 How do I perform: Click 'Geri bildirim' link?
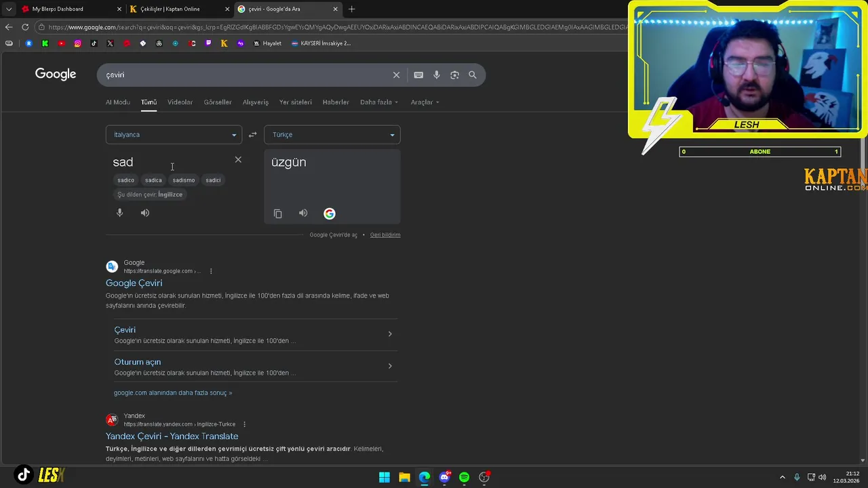385,235
